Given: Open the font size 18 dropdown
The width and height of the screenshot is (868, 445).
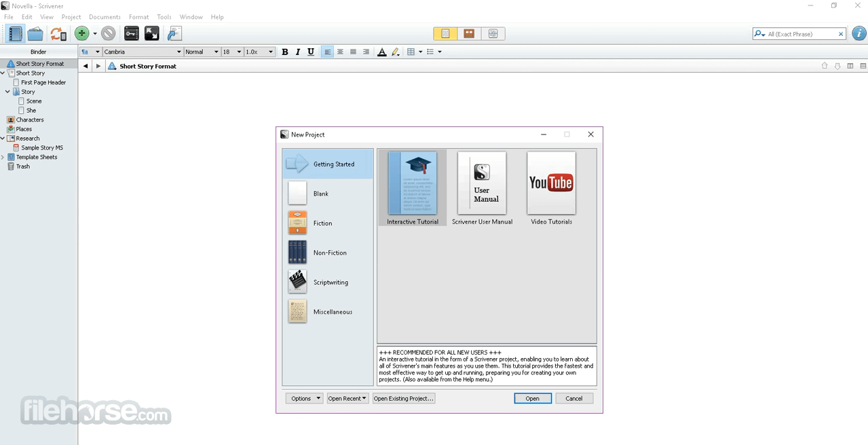Looking at the screenshot, I should [231, 52].
